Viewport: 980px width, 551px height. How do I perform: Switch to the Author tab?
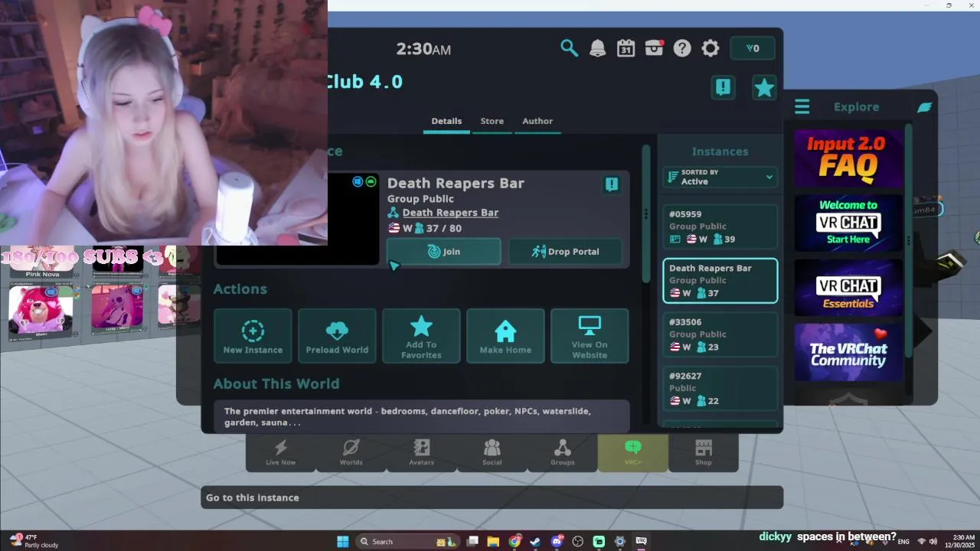537,122
